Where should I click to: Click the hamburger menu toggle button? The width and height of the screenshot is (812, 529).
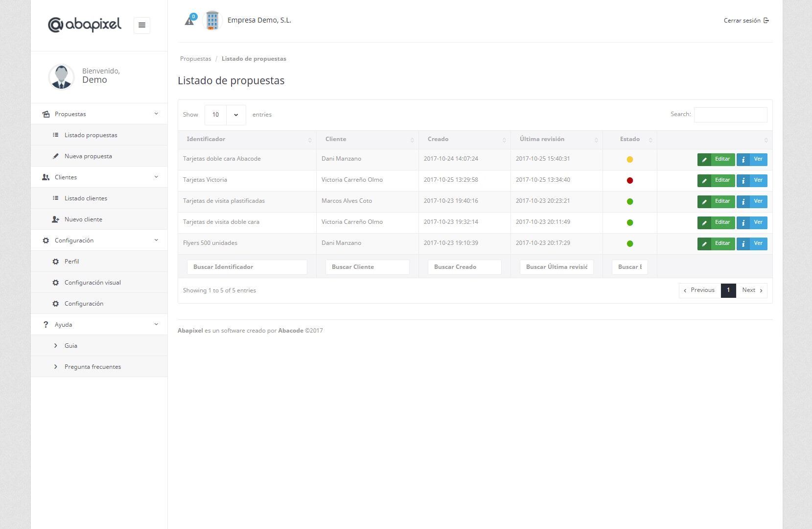[142, 25]
